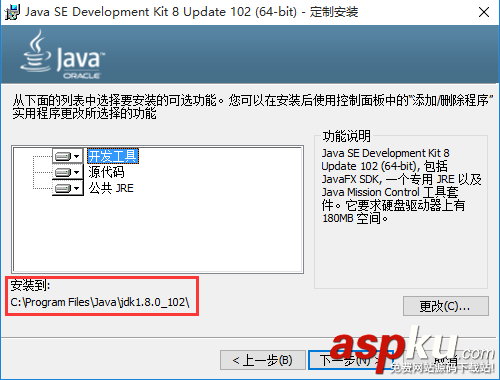This screenshot has height=380, width=500.
Task: Close the Java installer window
Action: 484,12
